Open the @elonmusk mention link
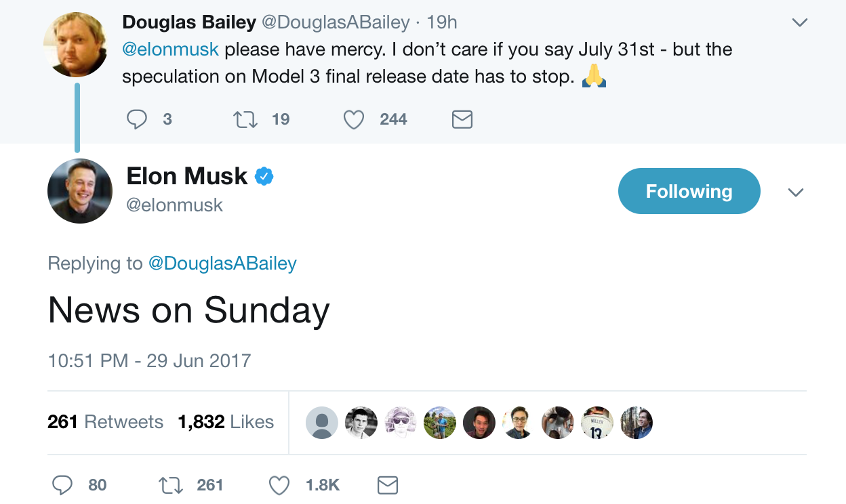 [170, 49]
